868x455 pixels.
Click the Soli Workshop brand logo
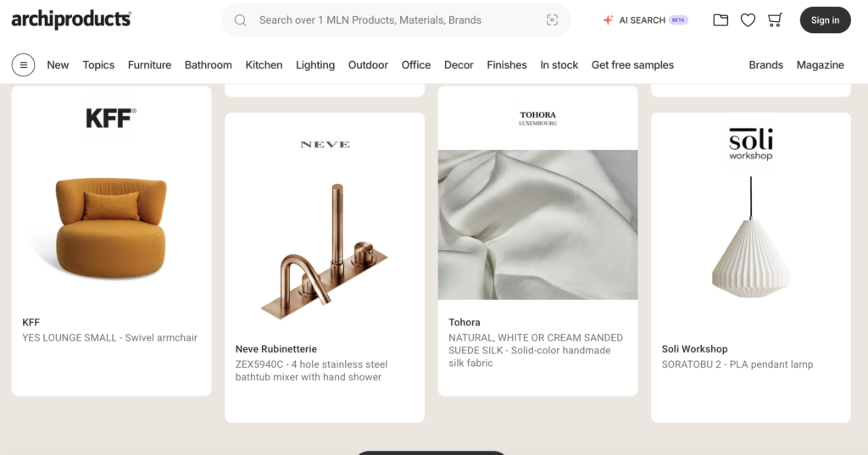(751, 144)
